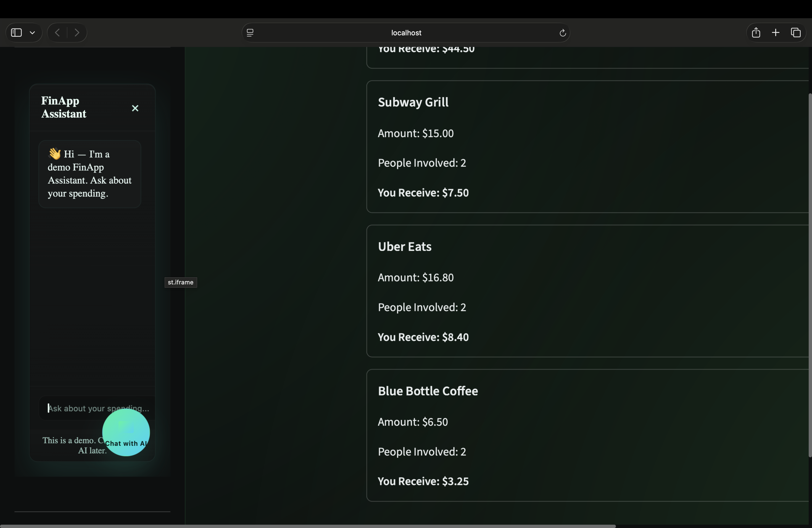Open the Share icon in the toolbar

[756, 33]
